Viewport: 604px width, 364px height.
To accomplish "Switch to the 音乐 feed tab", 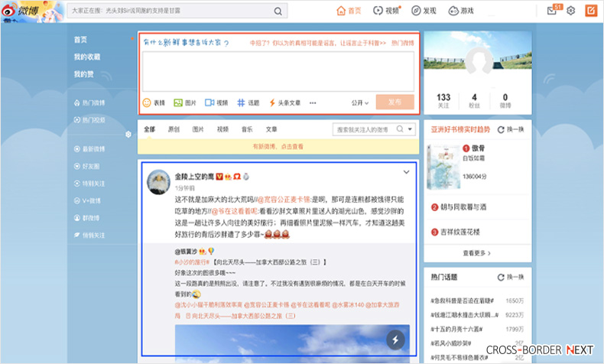I will [x=247, y=129].
